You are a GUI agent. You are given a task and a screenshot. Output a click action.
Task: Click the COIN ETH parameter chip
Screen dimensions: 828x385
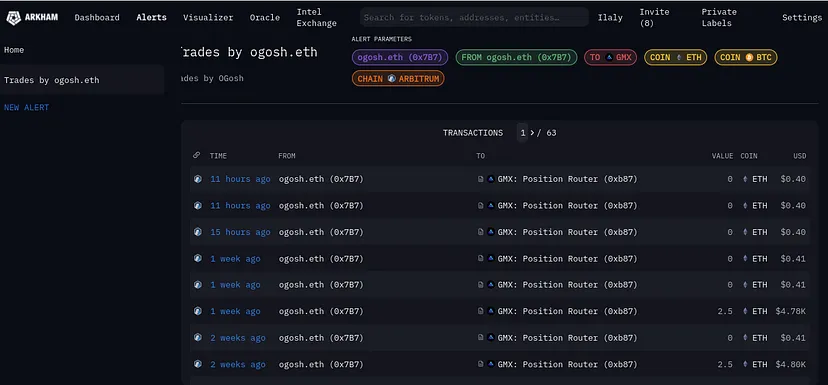point(675,57)
